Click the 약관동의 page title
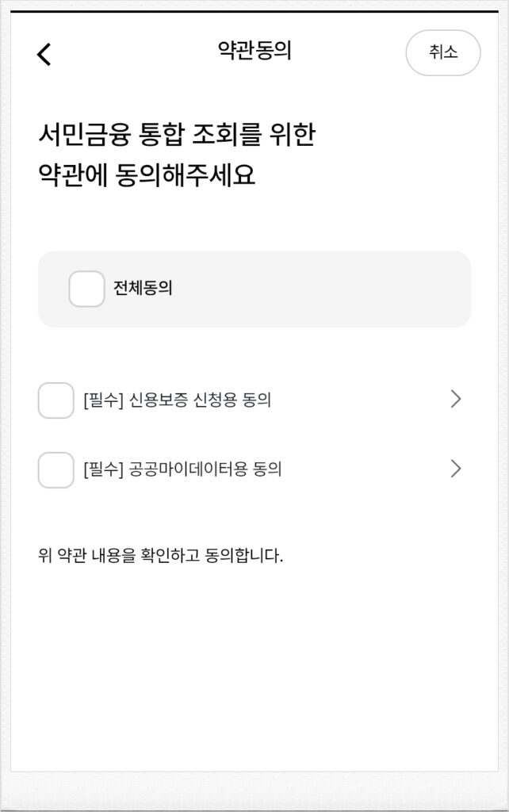Image resolution: width=509 pixels, height=812 pixels. [255, 52]
